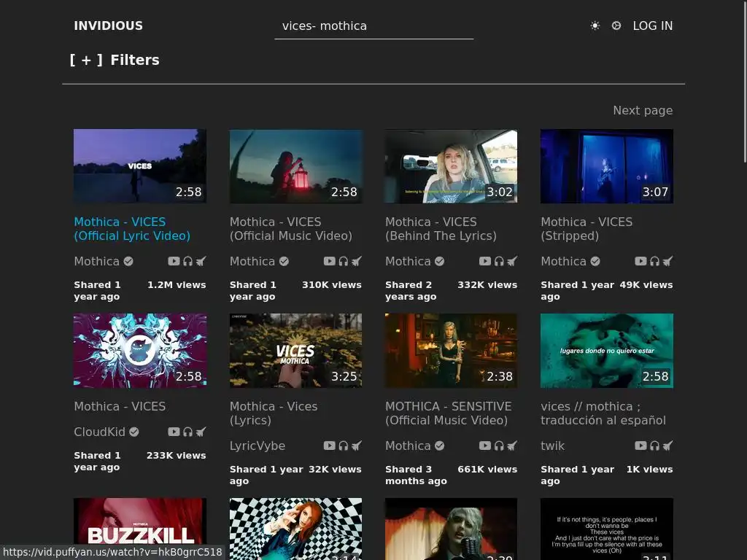Visit twik channel

click(x=553, y=446)
